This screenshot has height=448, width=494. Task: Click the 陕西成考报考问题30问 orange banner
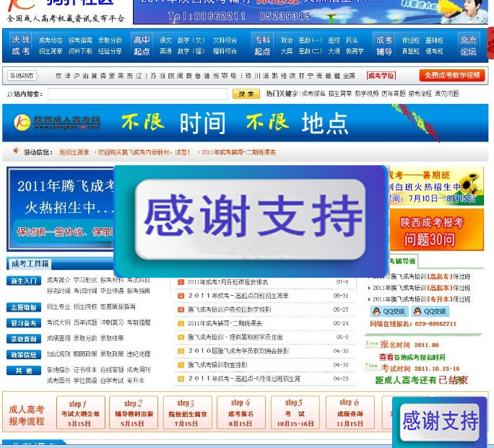tap(436, 229)
